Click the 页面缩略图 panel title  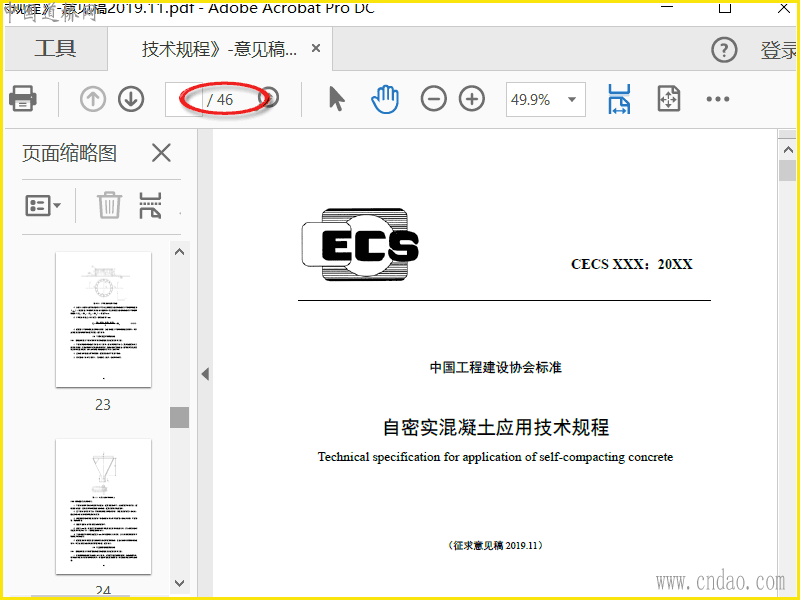(x=69, y=153)
